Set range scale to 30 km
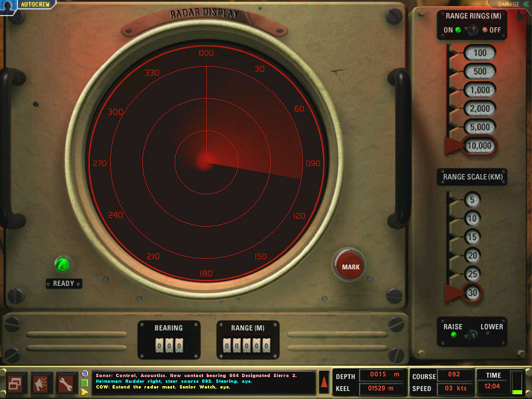This screenshot has width=532, height=399. pyautogui.click(x=472, y=293)
